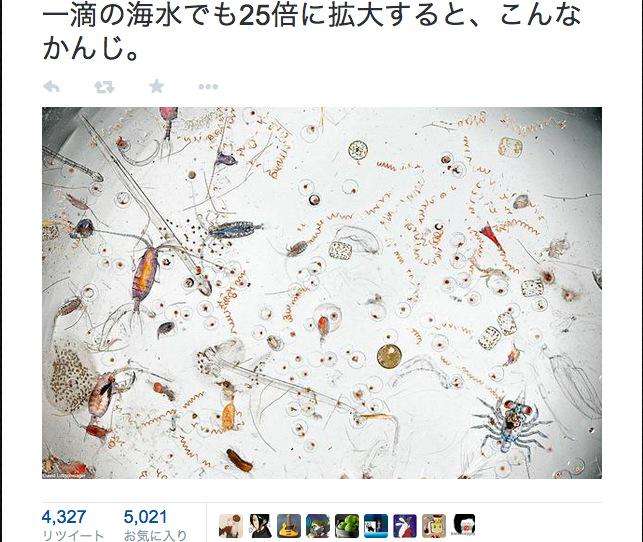Open the beige cartoon face avatar
This screenshot has width=643, height=542.
[x=434, y=526]
